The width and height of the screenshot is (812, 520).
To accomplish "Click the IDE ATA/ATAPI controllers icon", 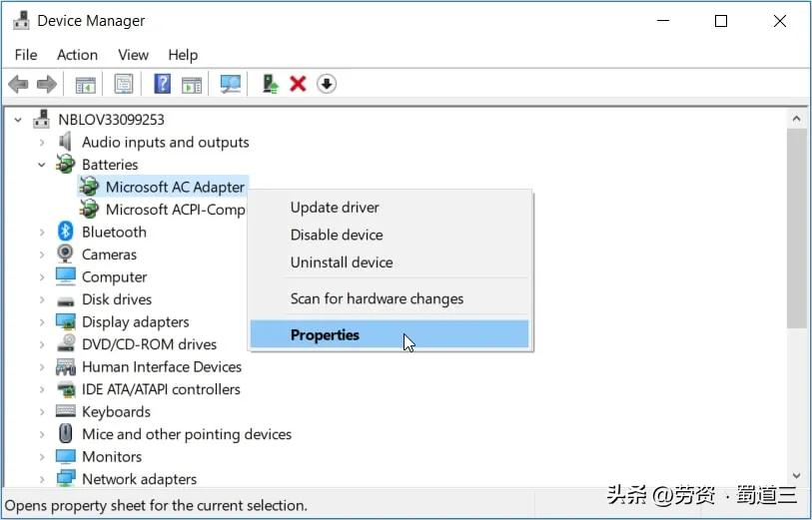I will (x=65, y=389).
